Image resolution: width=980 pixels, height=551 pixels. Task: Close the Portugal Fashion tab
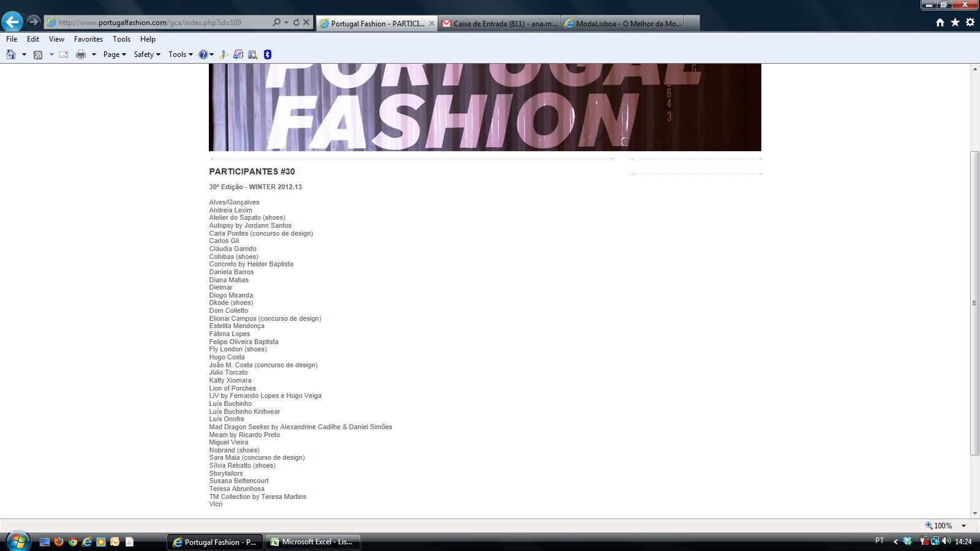tap(431, 23)
